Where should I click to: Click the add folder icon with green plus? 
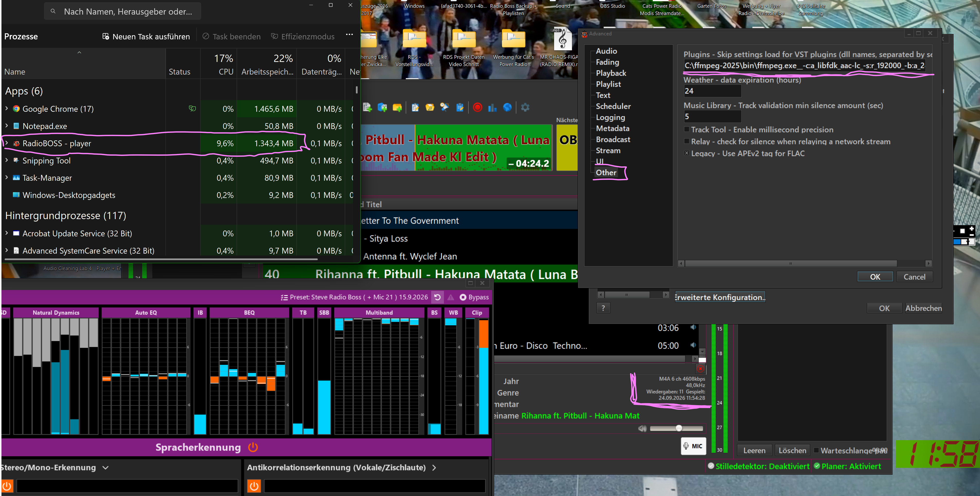(397, 108)
